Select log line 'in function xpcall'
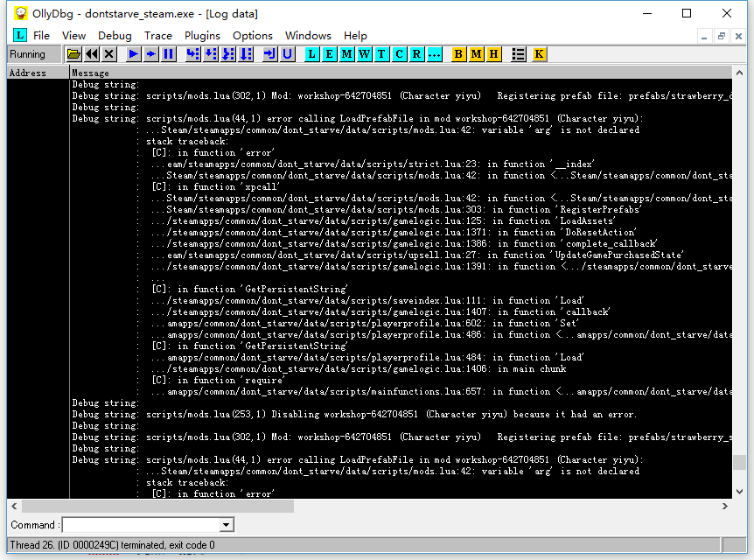The height and width of the screenshot is (560, 754). tap(401, 186)
